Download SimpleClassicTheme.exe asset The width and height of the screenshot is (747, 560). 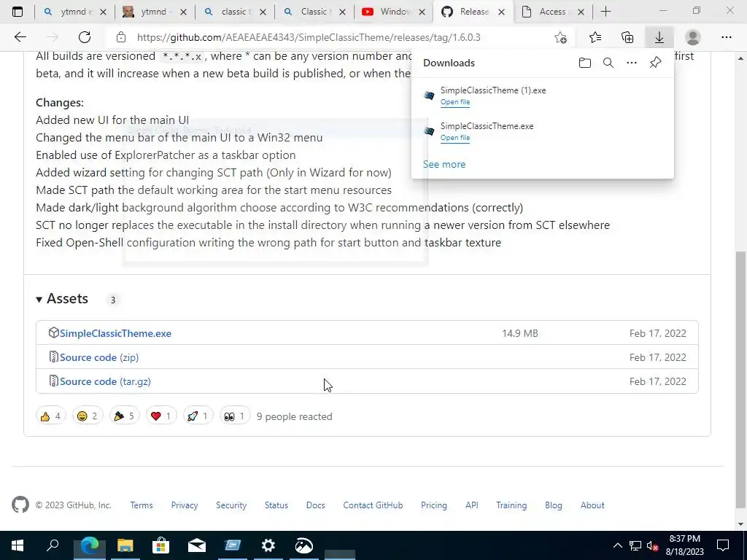[115, 333]
